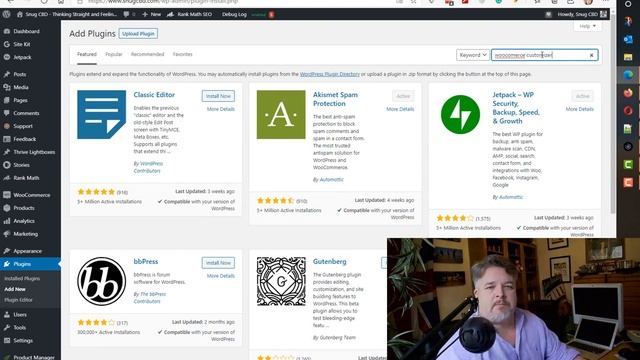Click Upload Plugin button

tap(138, 33)
